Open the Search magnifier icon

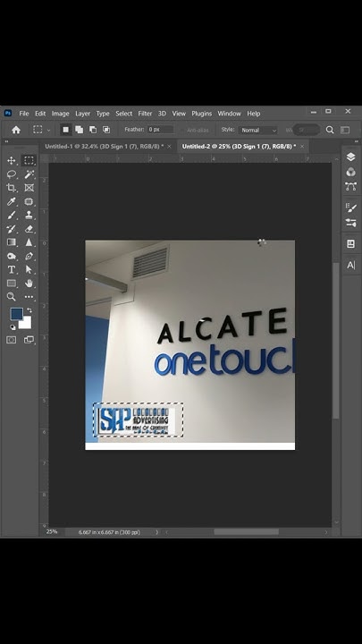tap(330, 130)
